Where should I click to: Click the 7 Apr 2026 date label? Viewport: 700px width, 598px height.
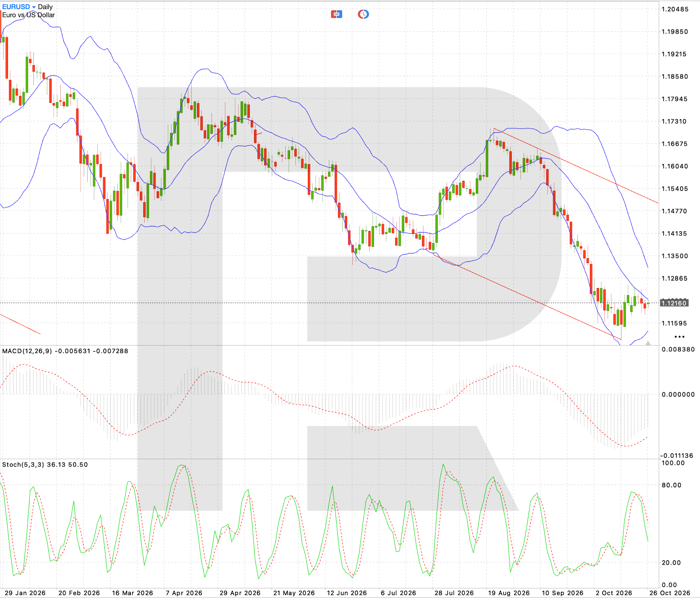pyautogui.click(x=184, y=593)
